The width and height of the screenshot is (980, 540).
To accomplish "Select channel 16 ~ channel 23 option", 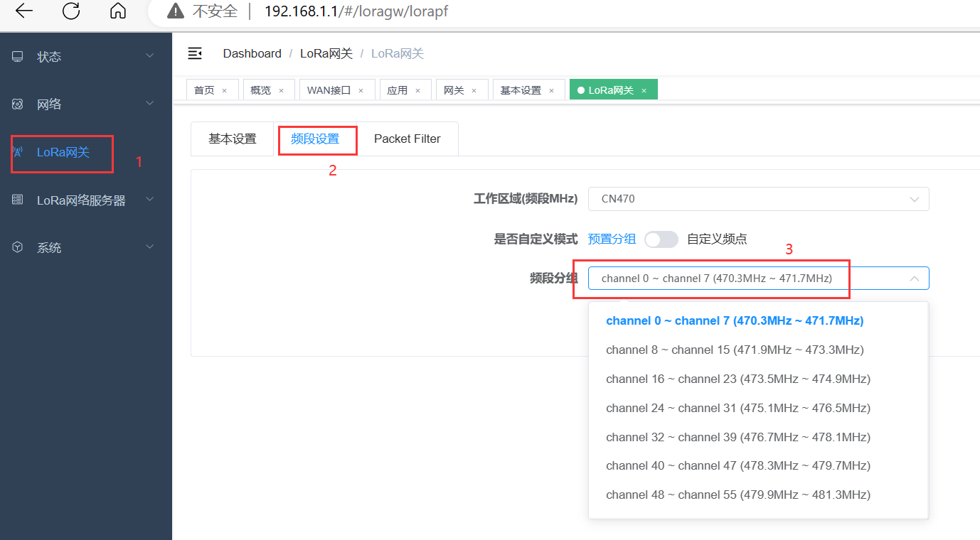I will coord(758,379).
